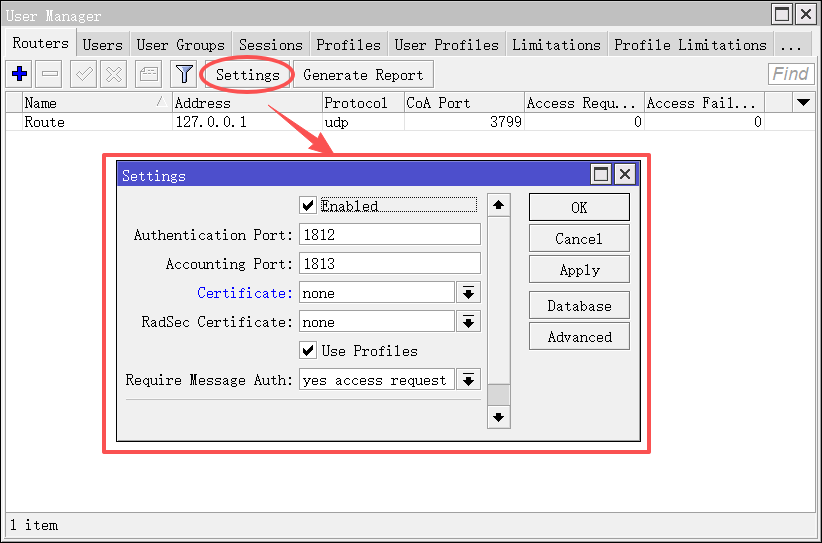The width and height of the screenshot is (822, 543).
Task: Switch to the Users tab
Action: 102,45
